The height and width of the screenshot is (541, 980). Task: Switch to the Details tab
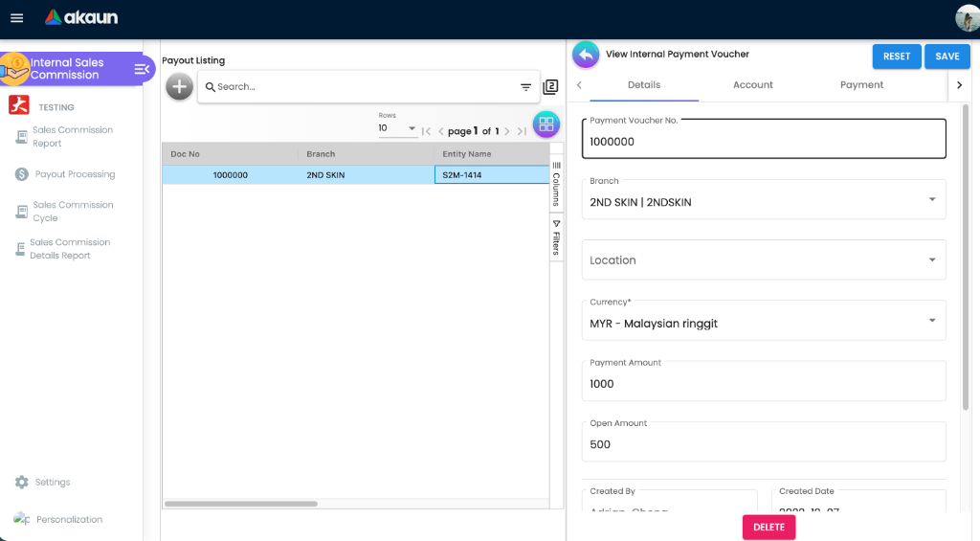pyautogui.click(x=644, y=85)
